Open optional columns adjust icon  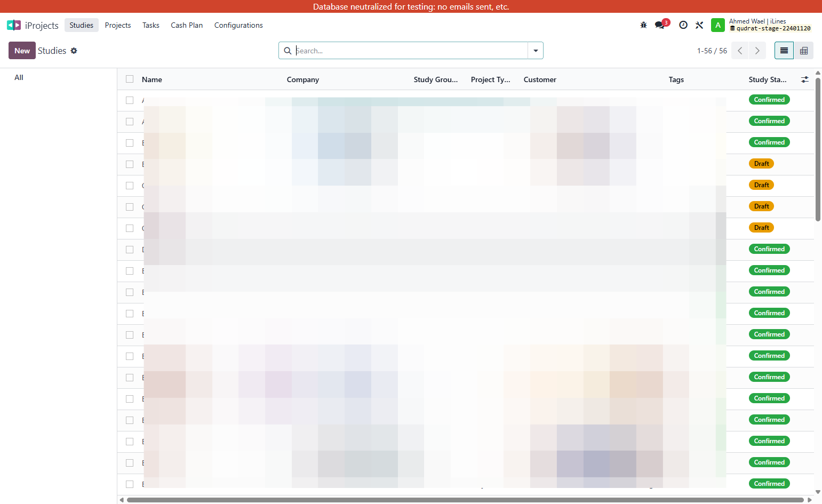(x=805, y=79)
